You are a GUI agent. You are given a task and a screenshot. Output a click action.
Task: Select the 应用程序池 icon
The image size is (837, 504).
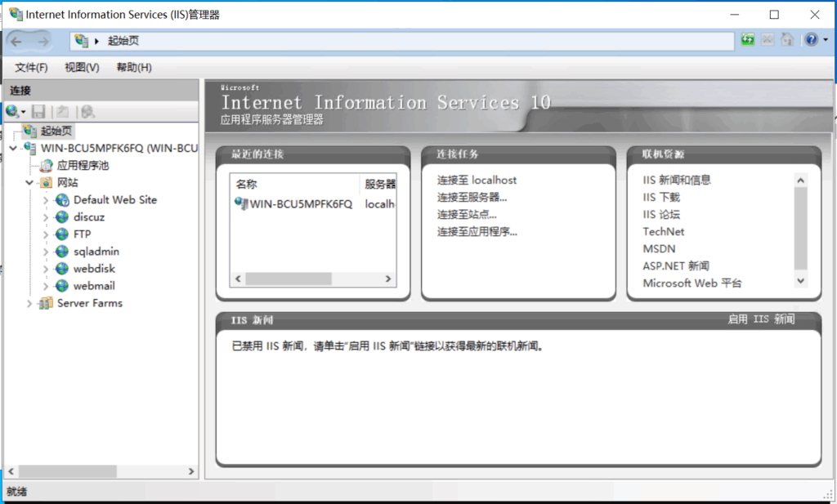(x=47, y=165)
